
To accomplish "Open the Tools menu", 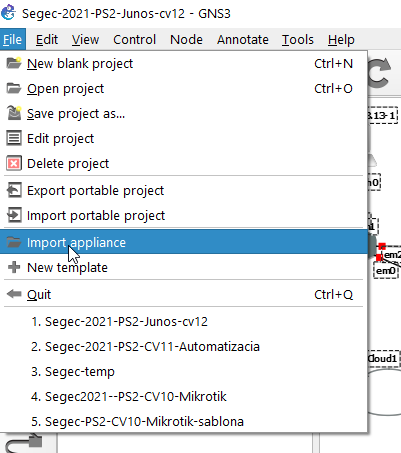I will 298,40.
